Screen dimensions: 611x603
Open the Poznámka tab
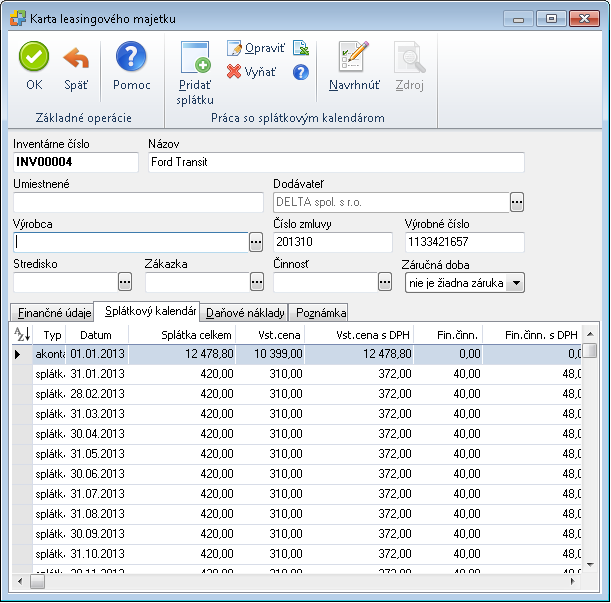click(x=319, y=313)
